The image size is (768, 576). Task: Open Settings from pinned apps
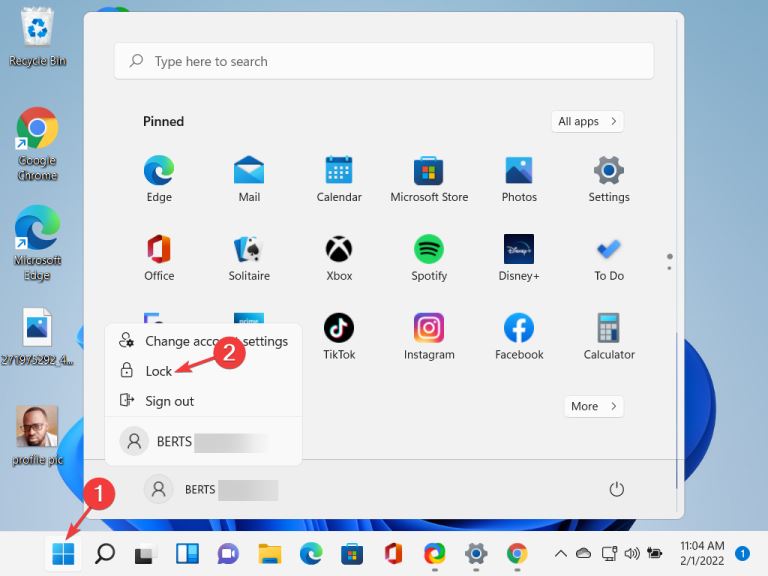click(609, 178)
